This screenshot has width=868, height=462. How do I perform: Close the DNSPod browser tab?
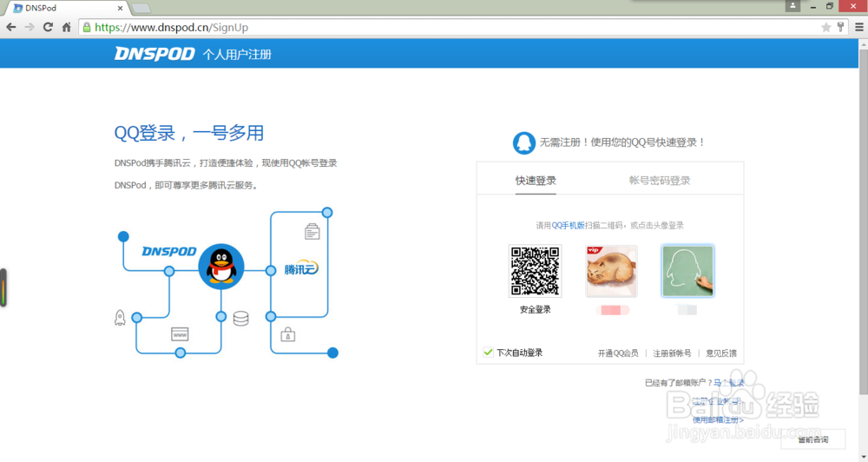point(120,9)
